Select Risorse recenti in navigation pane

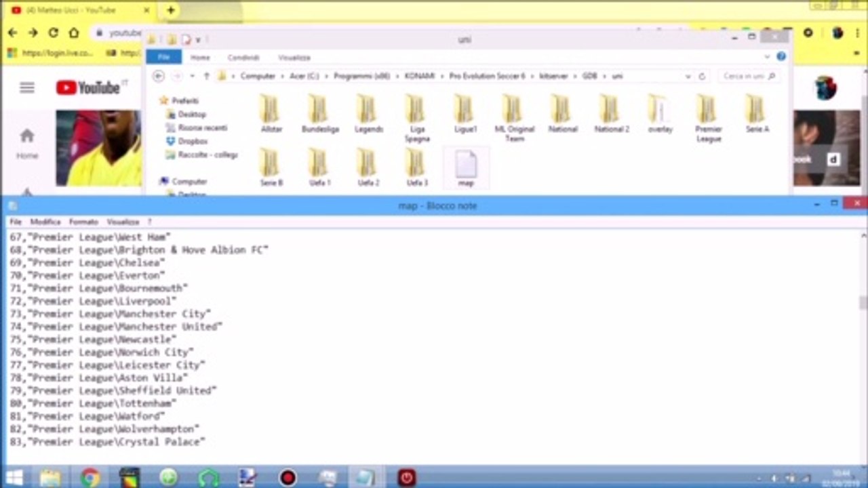(203, 127)
